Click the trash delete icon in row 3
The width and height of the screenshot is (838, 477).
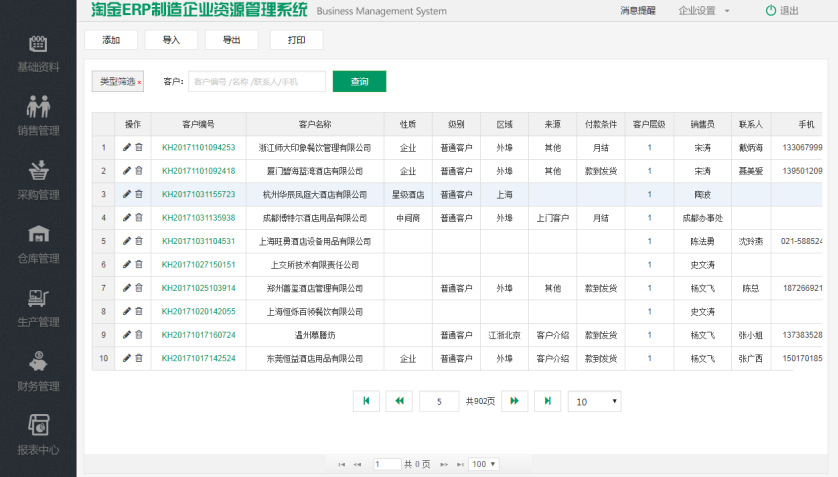(x=139, y=194)
